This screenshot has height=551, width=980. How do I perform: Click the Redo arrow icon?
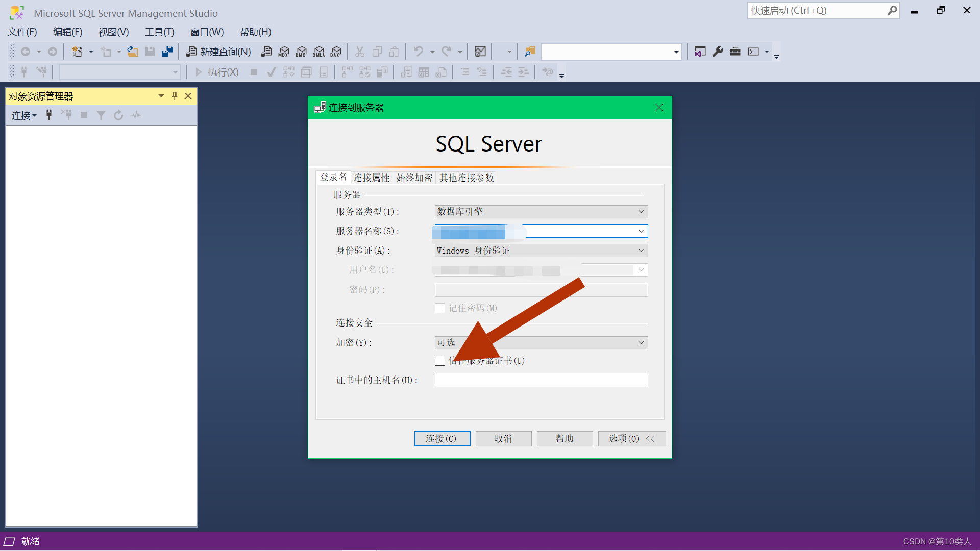pyautogui.click(x=447, y=52)
